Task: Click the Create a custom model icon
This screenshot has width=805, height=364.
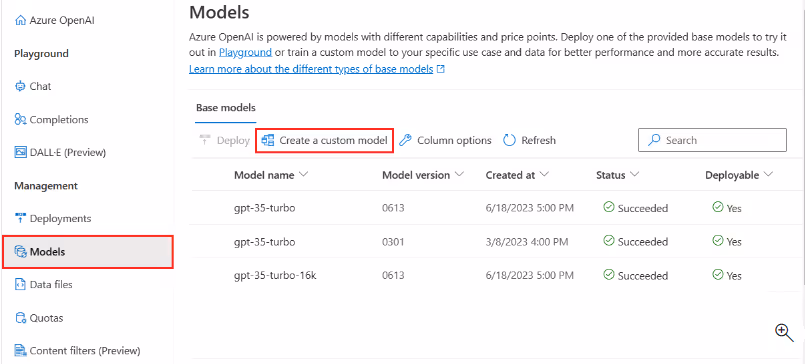Action: [267, 140]
